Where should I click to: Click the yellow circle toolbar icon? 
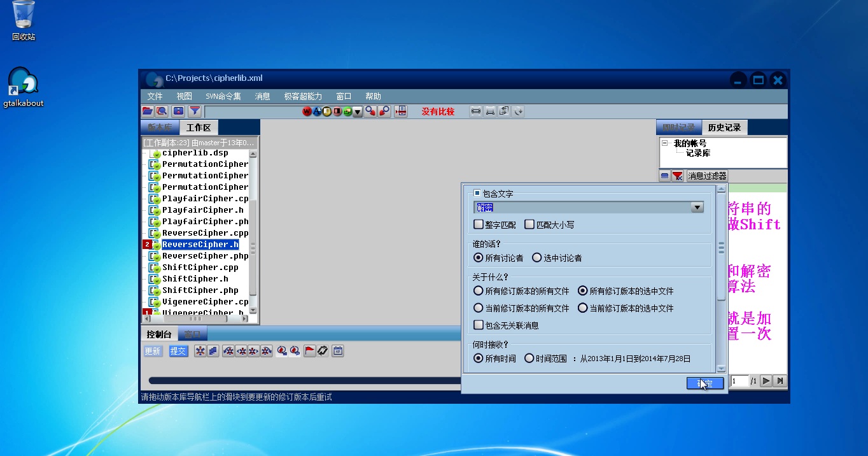click(328, 111)
